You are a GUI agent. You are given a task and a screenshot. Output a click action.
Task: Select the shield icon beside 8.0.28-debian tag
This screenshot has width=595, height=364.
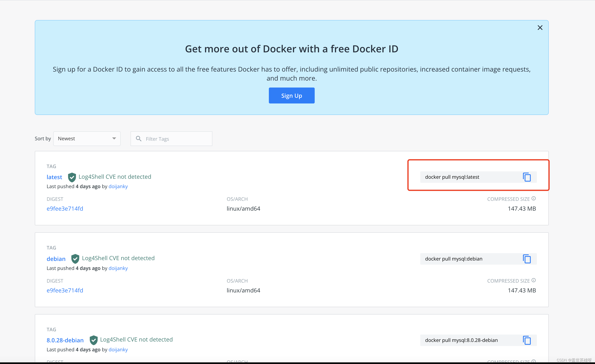point(94,340)
